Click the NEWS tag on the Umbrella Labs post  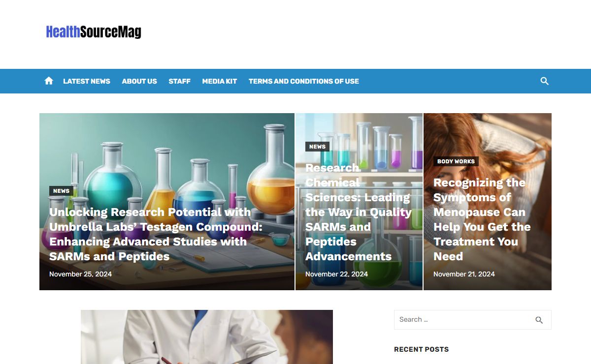pyautogui.click(x=61, y=191)
